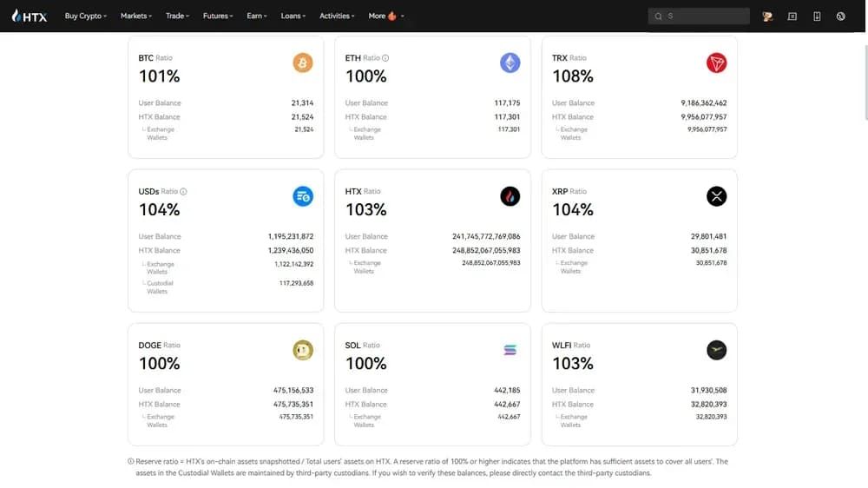Click the DOGE Ratio card title
Image resolution: width=868 pixels, height=488 pixels.
(160, 345)
